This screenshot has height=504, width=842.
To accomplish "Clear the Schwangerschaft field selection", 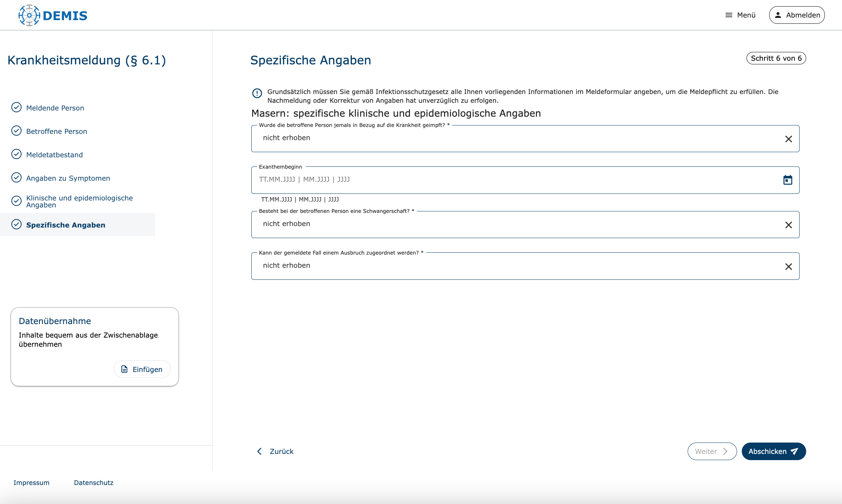I will pyautogui.click(x=788, y=225).
